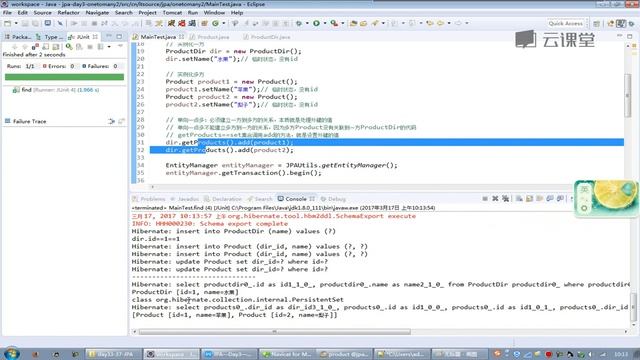Toggle Word Wrap in the Console toolbar
The image size is (640, 360).
(540, 199)
